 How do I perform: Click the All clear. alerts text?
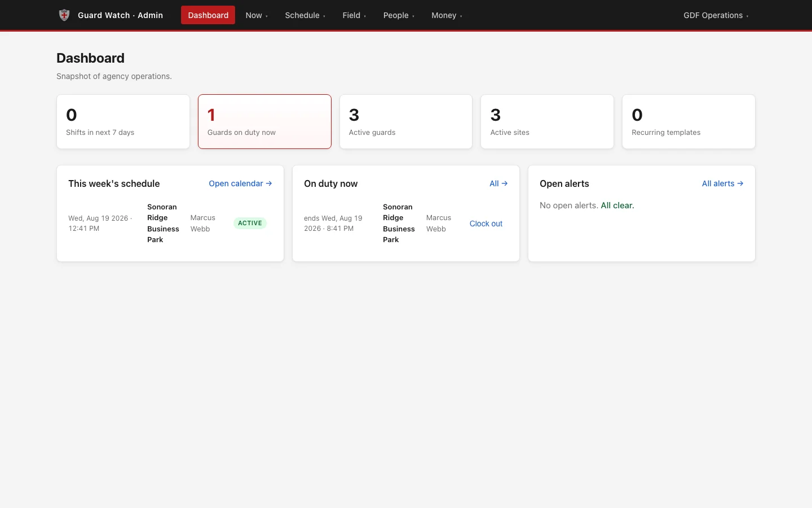(617, 205)
